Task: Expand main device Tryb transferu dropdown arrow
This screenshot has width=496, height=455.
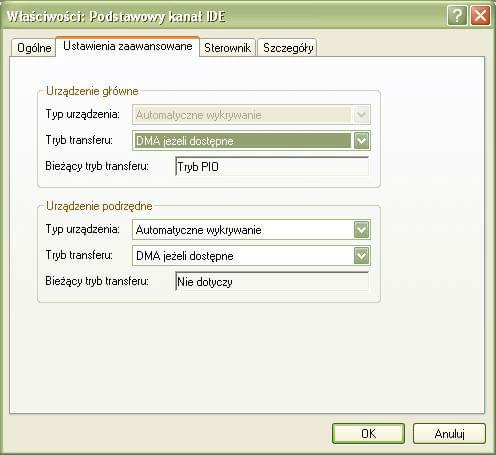Action: pos(362,141)
